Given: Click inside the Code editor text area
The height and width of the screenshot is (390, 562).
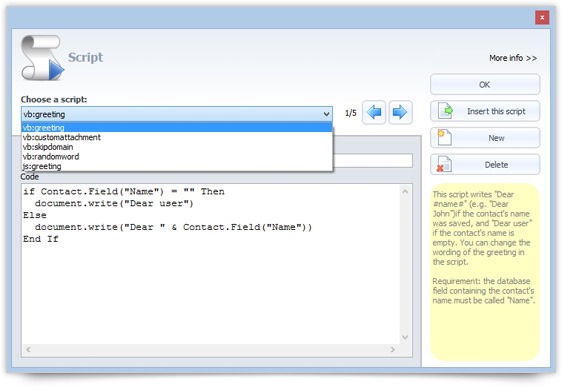Looking at the screenshot, I should (211, 264).
